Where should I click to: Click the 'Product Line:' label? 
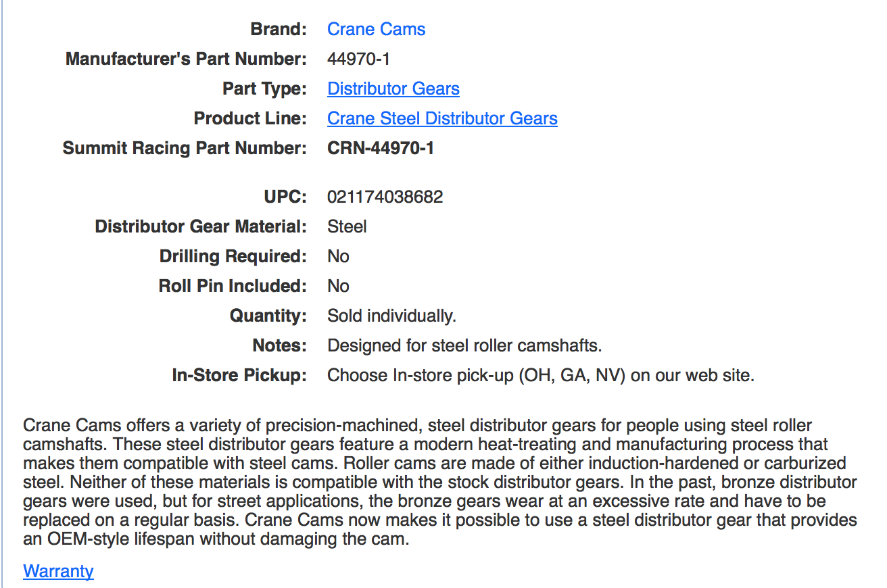(250, 119)
